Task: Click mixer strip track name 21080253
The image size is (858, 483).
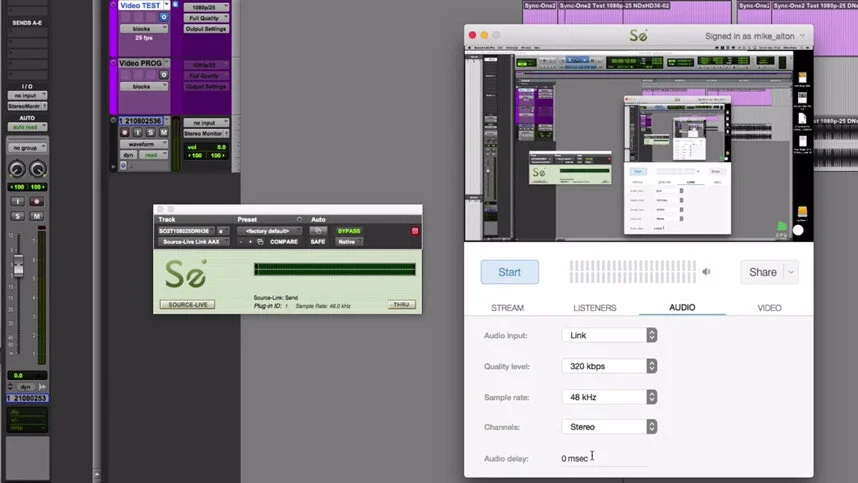Action: [x=27, y=398]
